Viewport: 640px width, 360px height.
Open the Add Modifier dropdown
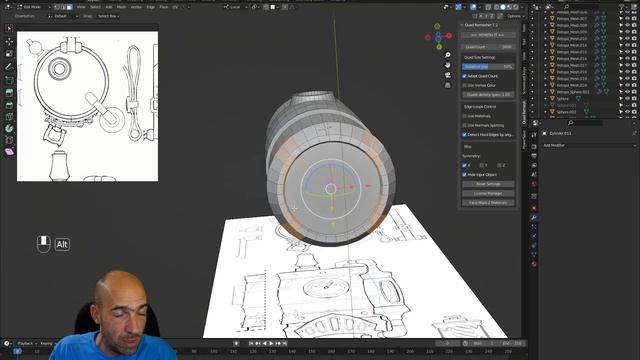click(x=589, y=145)
